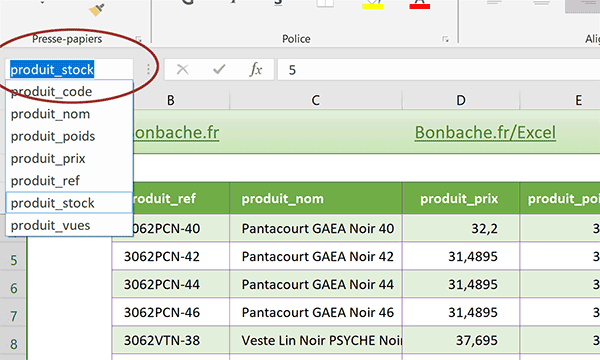The width and height of the screenshot is (600, 360).
Task: Click the name box resize handle dots
Action: click(x=148, y=69)
